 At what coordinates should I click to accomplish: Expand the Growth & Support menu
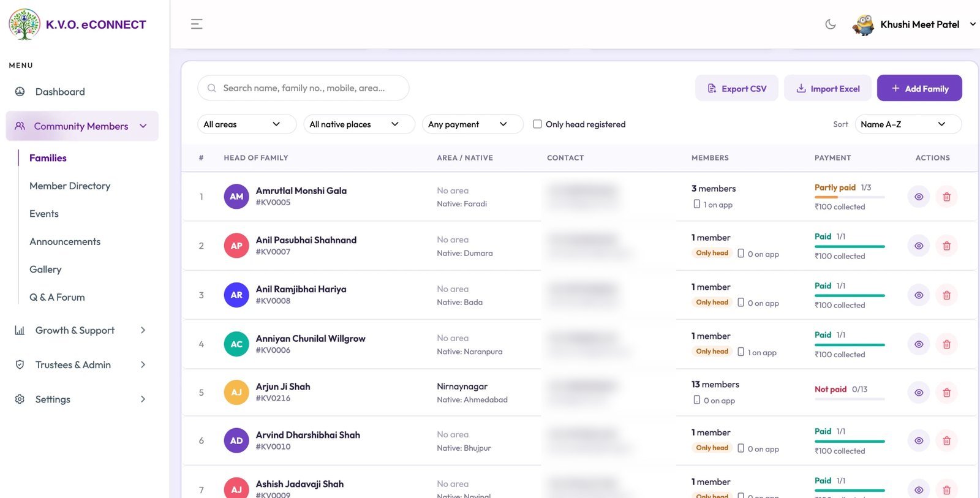coord(81,330)
